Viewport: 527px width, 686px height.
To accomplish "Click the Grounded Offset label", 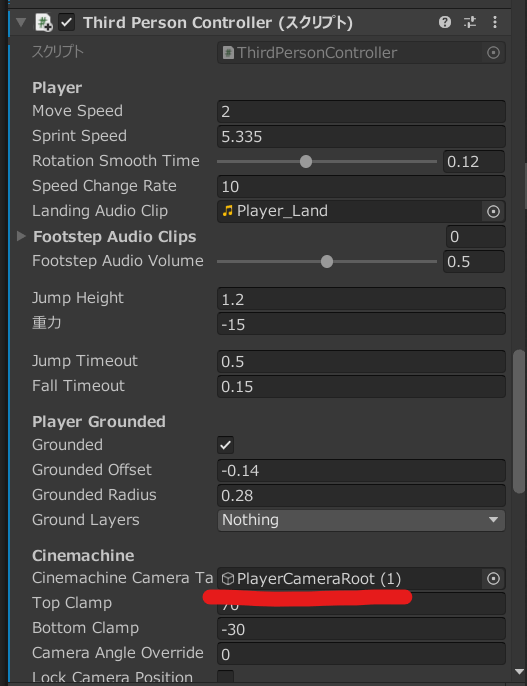I will point(92,470).
